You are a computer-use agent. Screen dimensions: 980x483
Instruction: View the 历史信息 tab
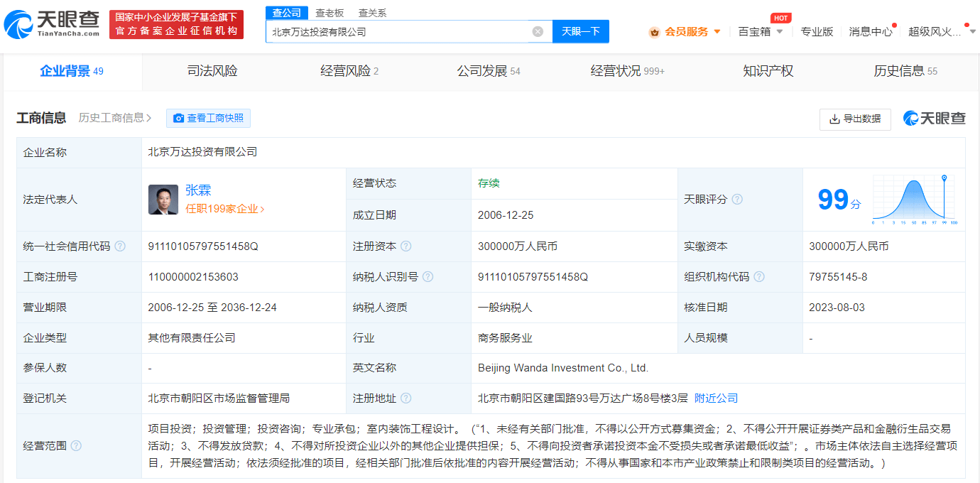pyautogui.click(x=905, y=71)
